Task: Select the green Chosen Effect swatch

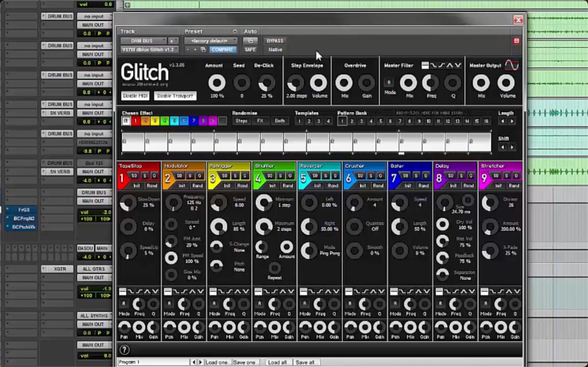Action: (164, 121)
